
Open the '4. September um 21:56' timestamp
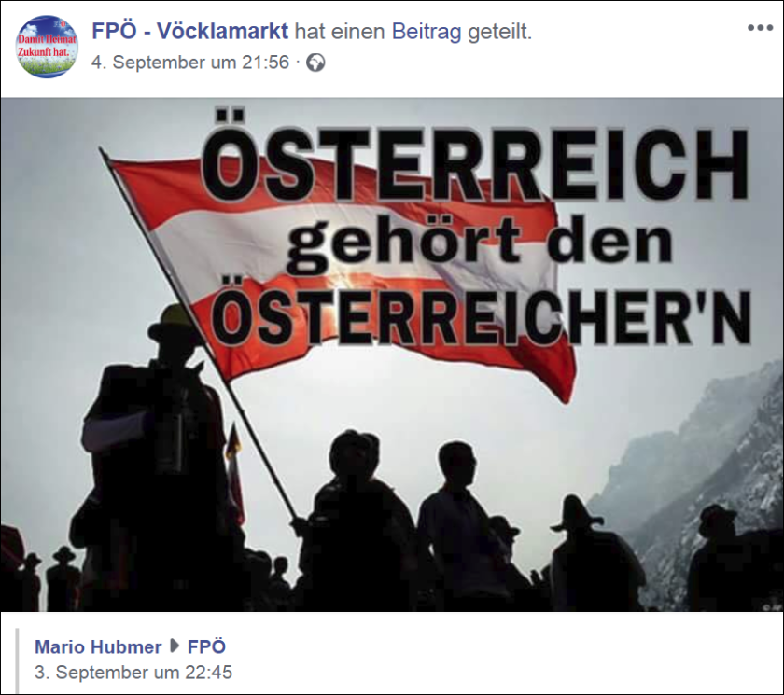190,63
